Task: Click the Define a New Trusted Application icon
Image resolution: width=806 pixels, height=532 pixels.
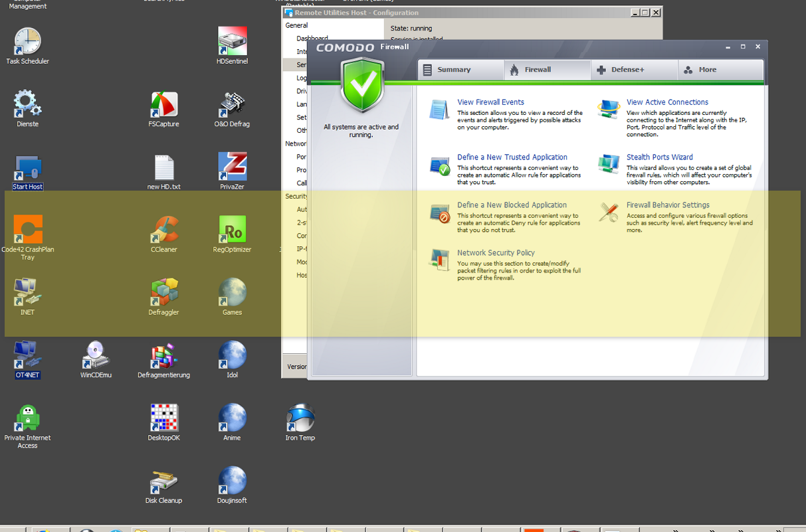Action: [x=439, y=165]
